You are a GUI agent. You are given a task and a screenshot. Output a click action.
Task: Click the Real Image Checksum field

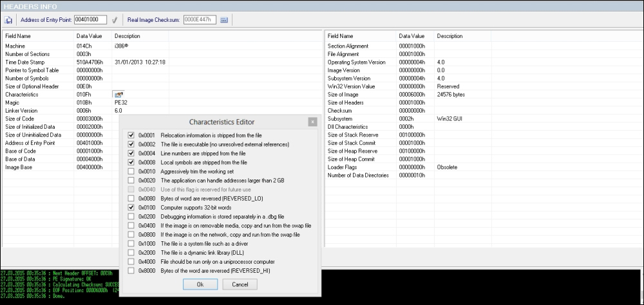point(200,20)
